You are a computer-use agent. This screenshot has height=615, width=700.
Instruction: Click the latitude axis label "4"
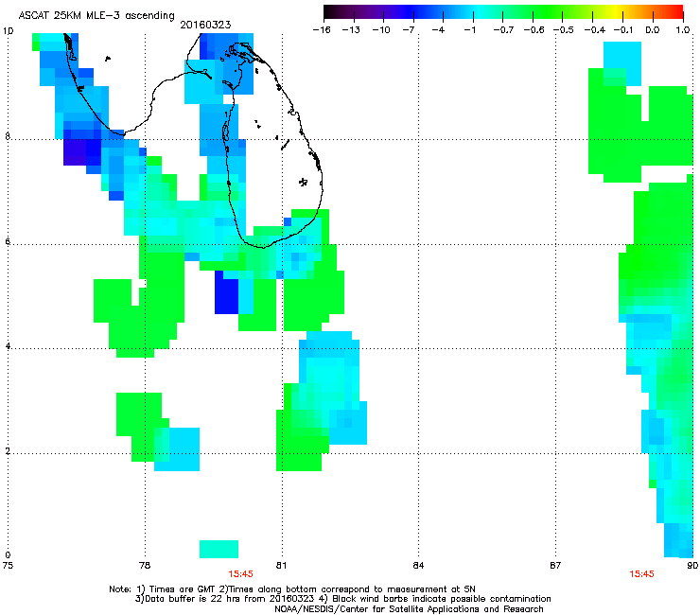click(8, 346)
